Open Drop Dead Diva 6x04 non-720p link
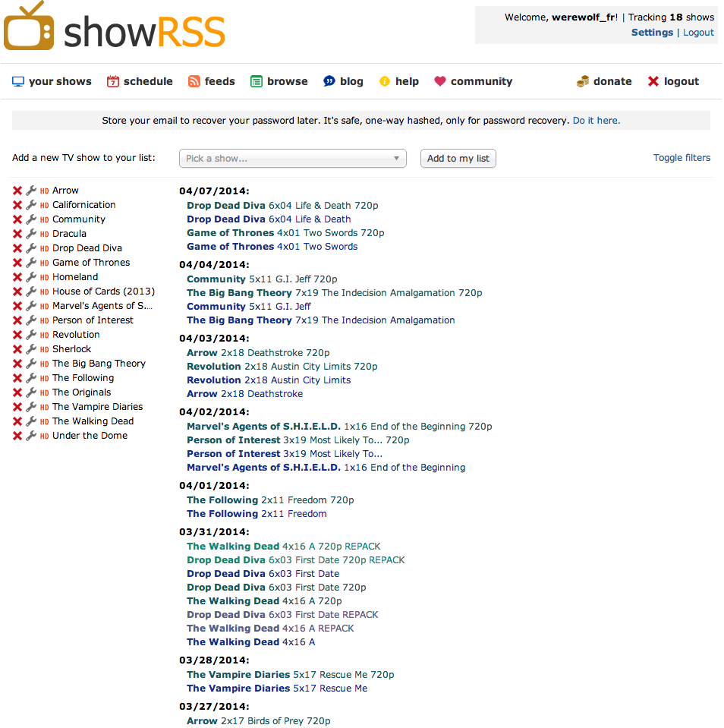724x728 pixels. pos(269,219)
